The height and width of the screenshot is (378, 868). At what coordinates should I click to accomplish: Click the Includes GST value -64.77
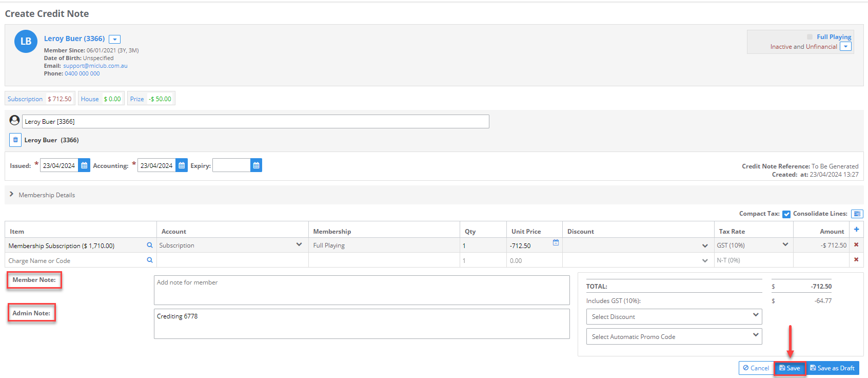point(823,301)
